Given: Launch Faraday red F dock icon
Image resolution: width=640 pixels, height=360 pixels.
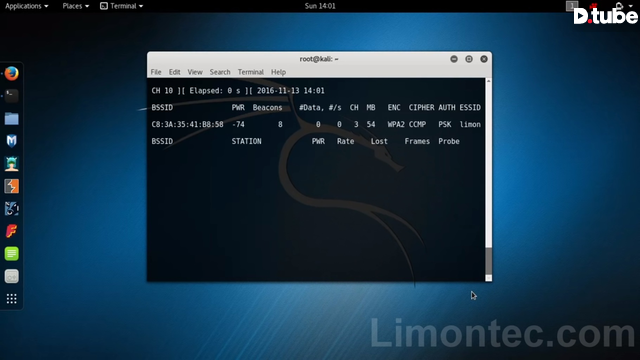Looking at the screenshot, I should [x=11, y=231].
